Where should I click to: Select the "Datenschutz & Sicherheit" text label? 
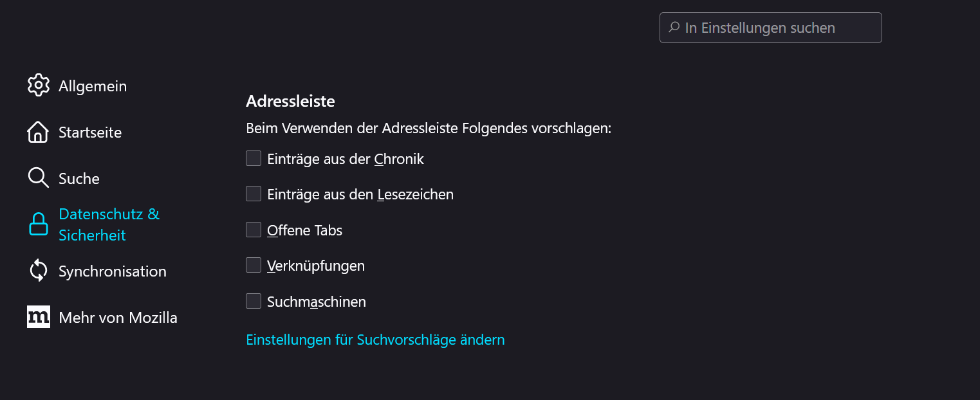coord(109,224)
